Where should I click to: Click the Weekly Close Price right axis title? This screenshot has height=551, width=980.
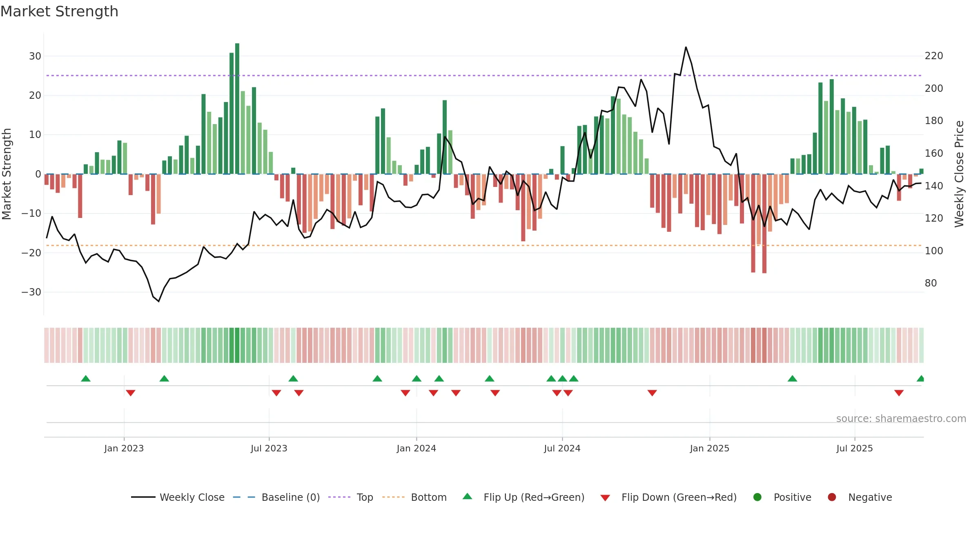tap(959, 174)
